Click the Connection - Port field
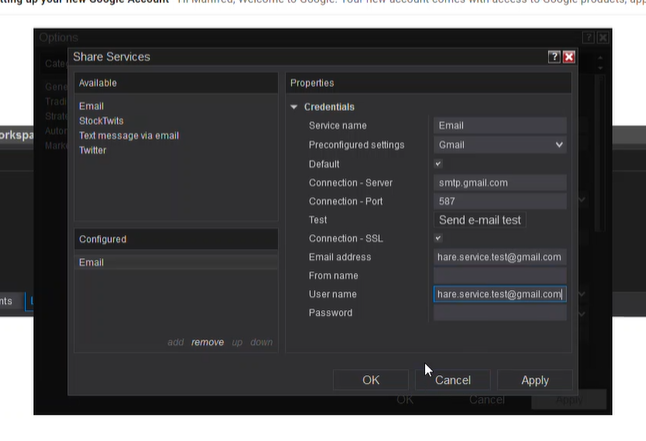 (x=500, y=202)
